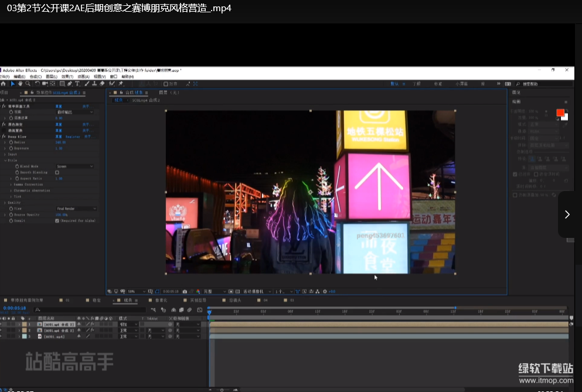
Task: Open the View dropdown showing Final Render
Action: [76, 209]
